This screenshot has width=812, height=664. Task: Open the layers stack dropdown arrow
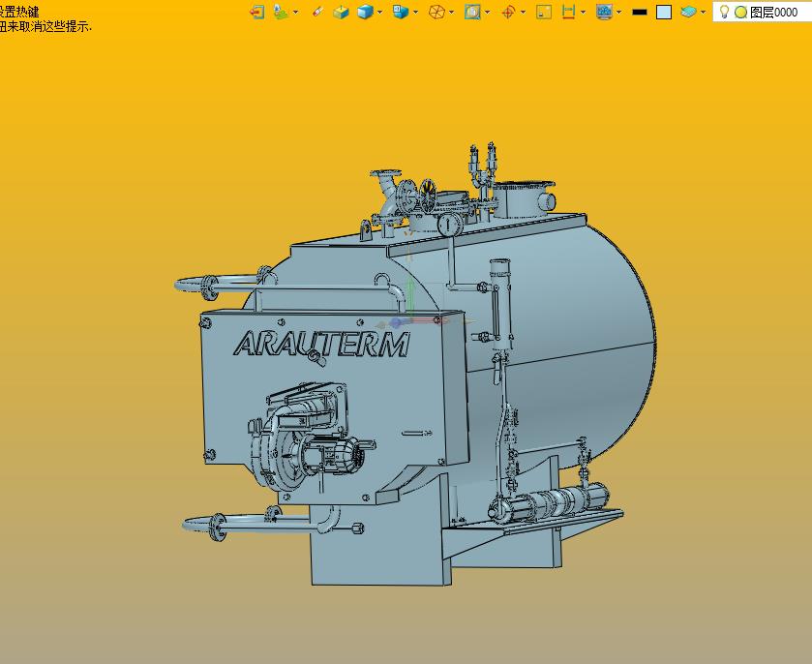[704, 12]
